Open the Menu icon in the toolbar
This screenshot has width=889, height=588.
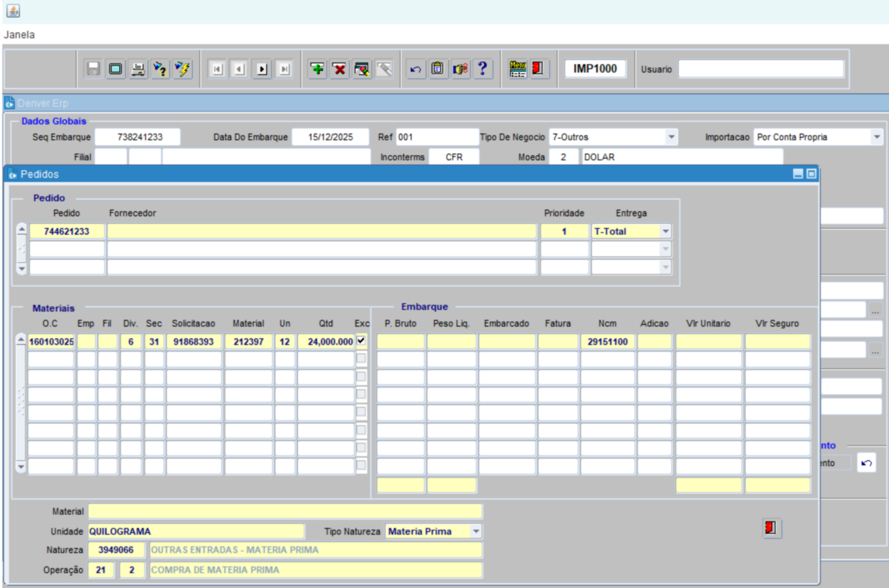tap(517, 69)
